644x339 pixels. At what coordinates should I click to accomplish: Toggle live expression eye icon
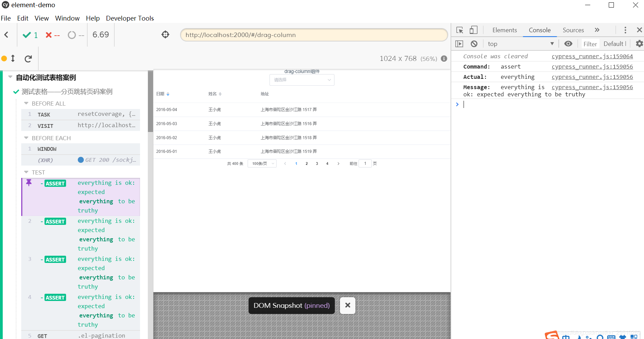[568, 44]
